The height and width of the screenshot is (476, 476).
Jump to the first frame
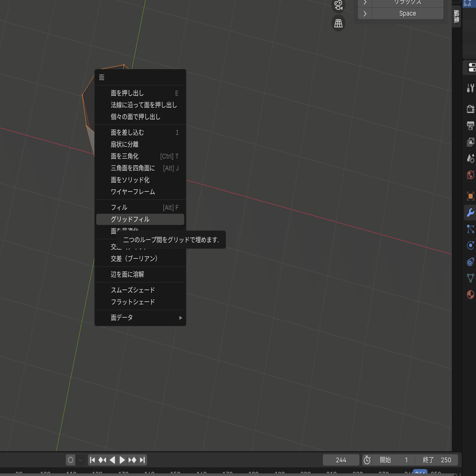tap(92, 460)
